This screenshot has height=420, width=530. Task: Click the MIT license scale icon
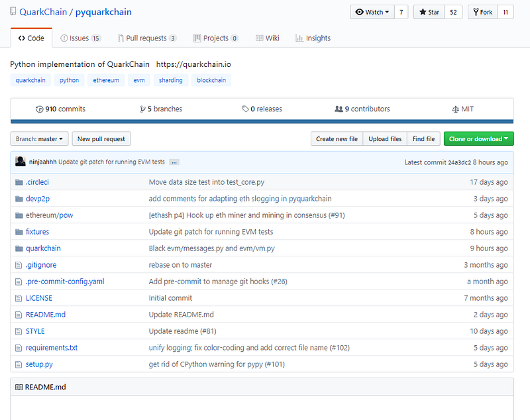(x=454, y=109)
